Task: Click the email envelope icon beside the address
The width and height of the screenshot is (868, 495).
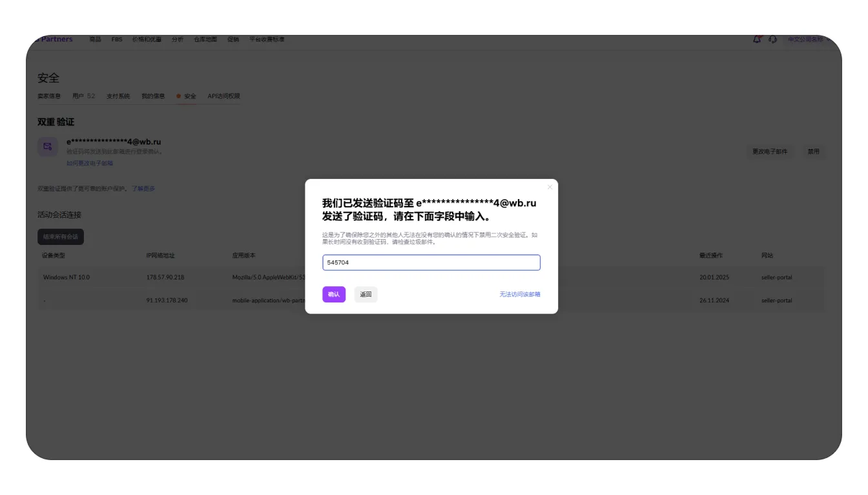Action: pyautogui.click(x=48, y=147)
